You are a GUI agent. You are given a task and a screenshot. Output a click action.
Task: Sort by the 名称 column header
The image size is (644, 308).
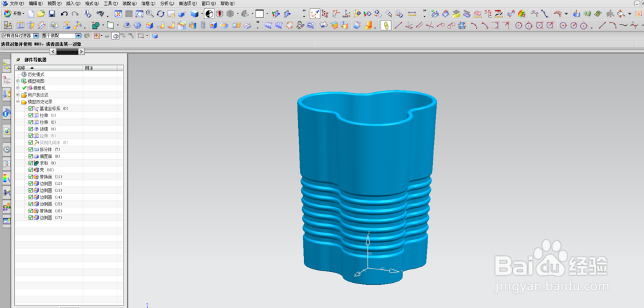tap(49, 68)
